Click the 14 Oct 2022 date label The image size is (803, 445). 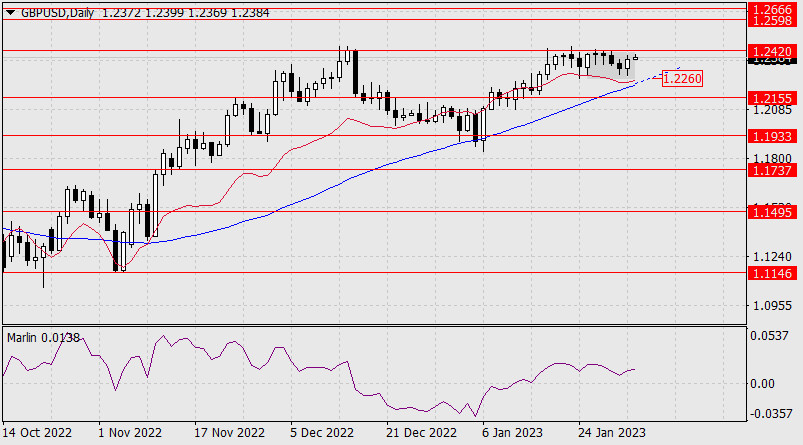[37, 433]
